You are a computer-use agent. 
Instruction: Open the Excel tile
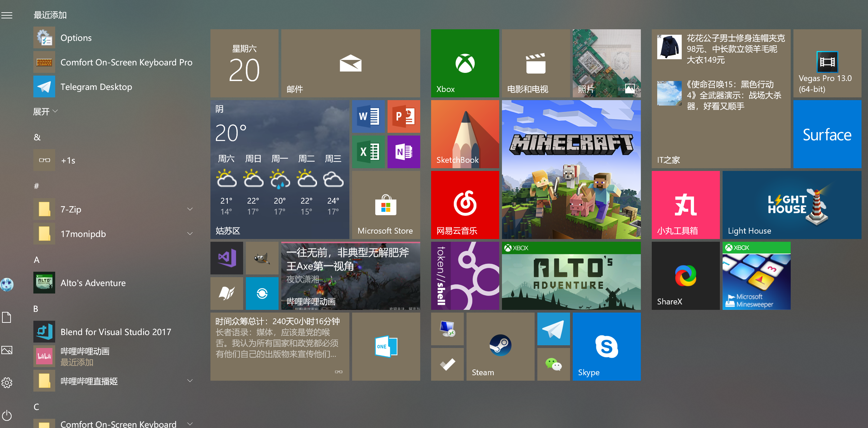pyautogui.click(x=368, y=152)
